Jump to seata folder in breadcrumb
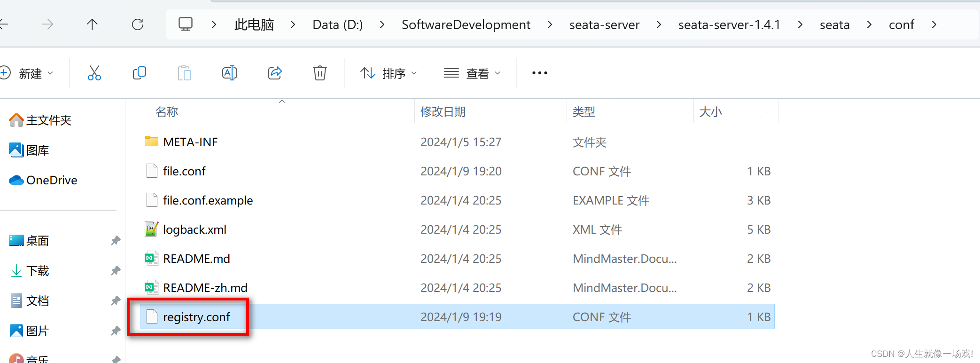 (x=835, y=24)
